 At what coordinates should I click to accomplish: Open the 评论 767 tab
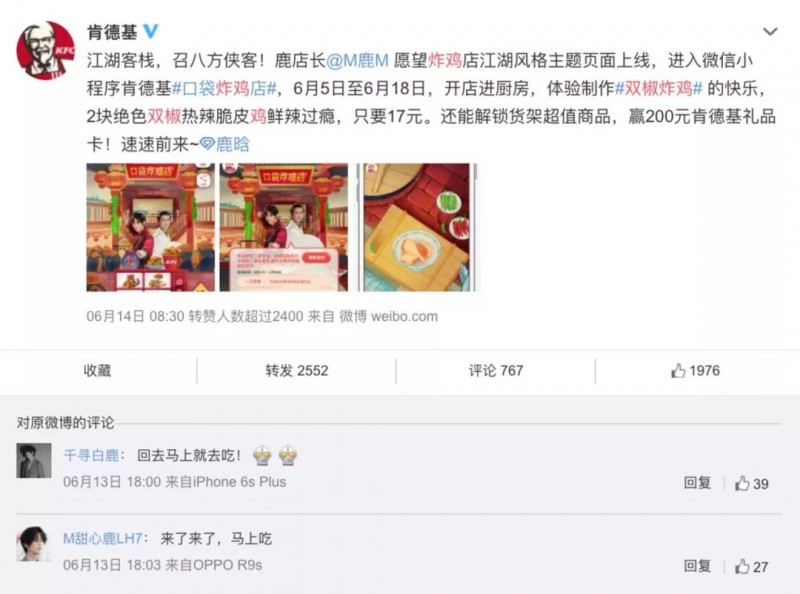coord(496,370)
